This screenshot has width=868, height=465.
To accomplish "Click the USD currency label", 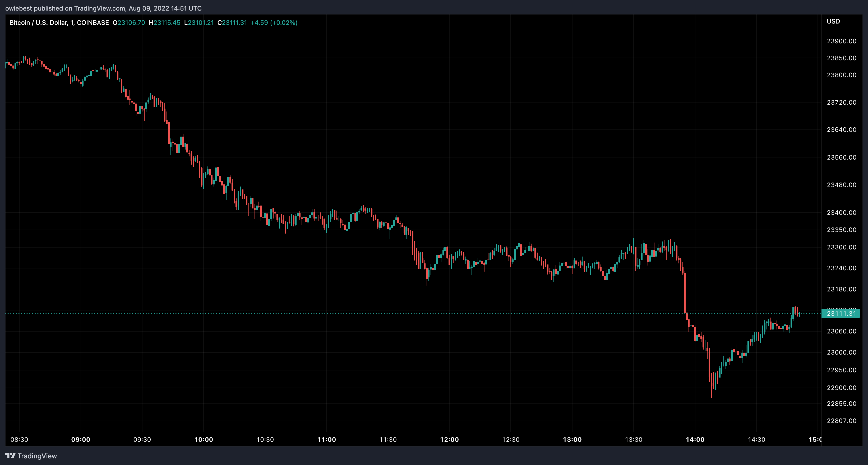I will click(x=833, y=21).
